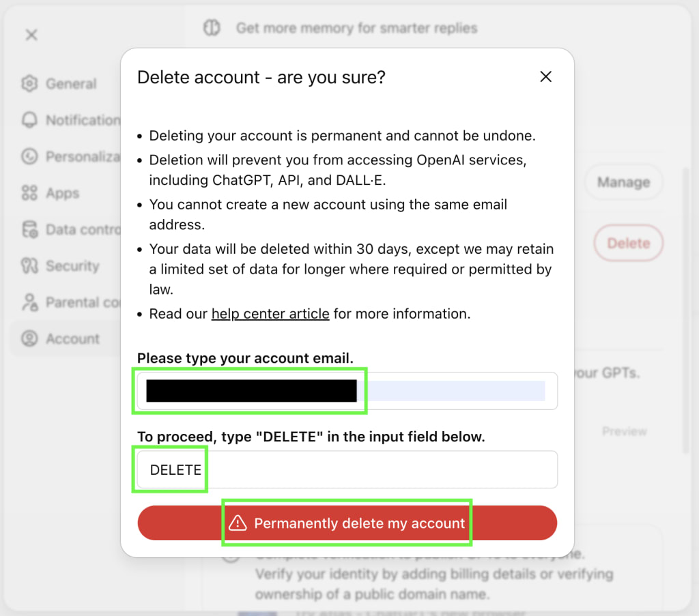Open Apps settings via the grid icon
This screenshot has height=616, width=699.
30,193
